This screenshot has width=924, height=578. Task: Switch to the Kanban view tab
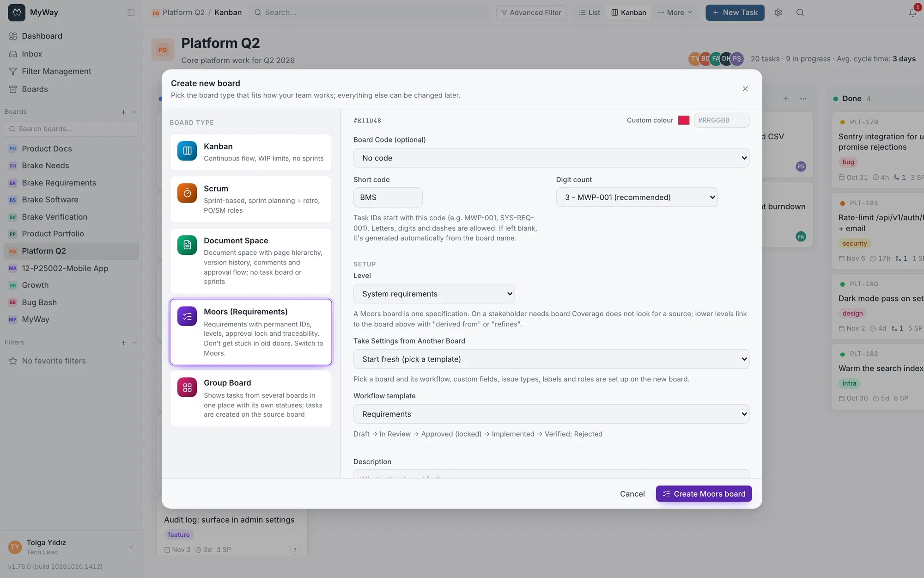click(629, 12)
